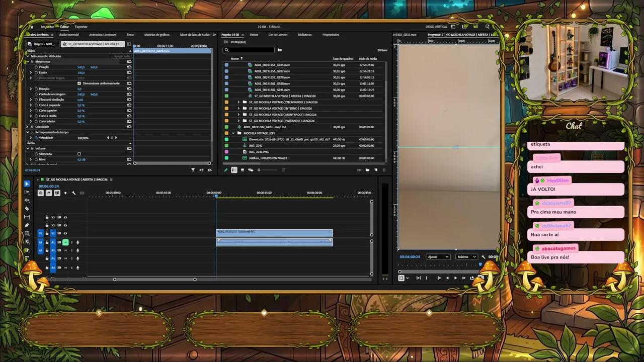Image resolution: width=644 pixels, height=362 pixels.
Task: Select the A001_08191257_G828.mov [V] video clip in timeline
Action: (x=275, y=233)
